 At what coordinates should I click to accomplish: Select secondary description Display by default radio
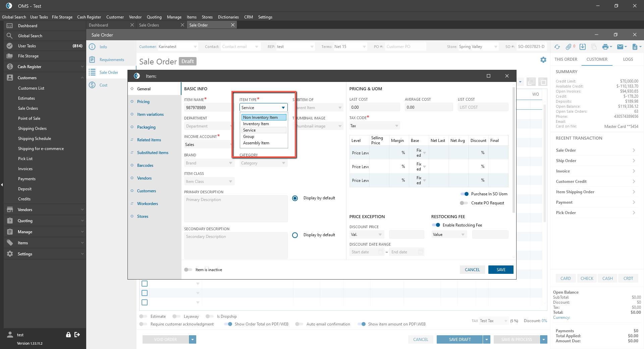pyautogui.click(x=295, y=235)
